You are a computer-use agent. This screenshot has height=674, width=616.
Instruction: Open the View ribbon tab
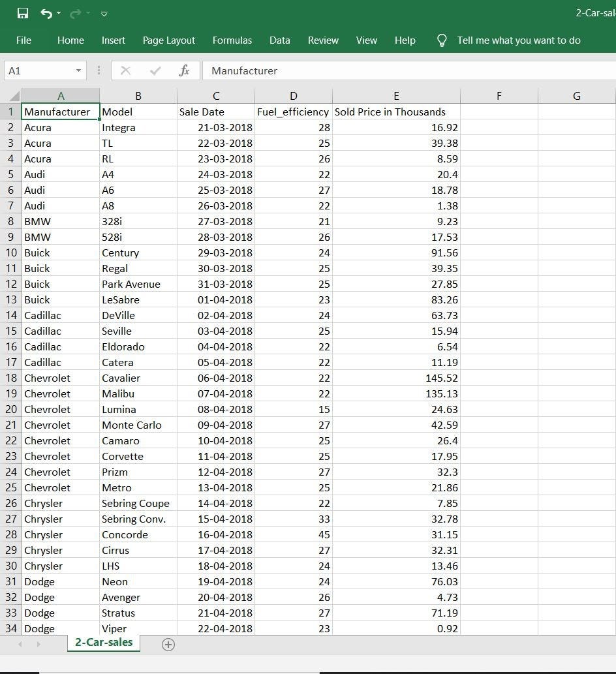click(367, 40)
